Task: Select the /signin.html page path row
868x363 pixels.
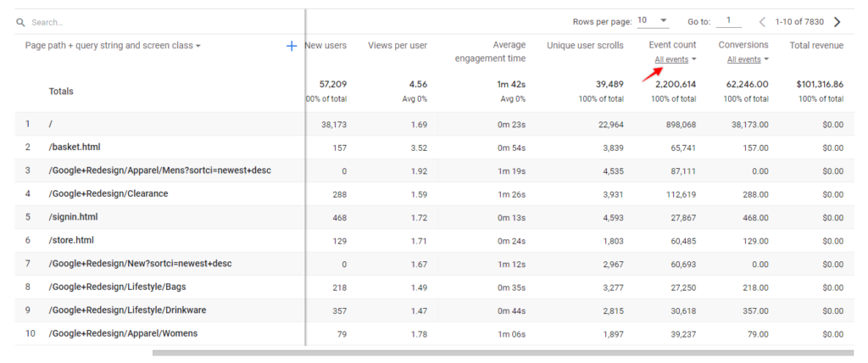Action: (434, 217)
